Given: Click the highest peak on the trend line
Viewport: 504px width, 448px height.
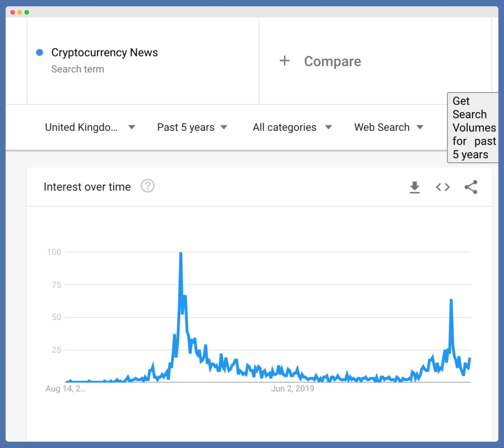Looking at the screenshot, I should pyautogui.click(x=181, y=253).
